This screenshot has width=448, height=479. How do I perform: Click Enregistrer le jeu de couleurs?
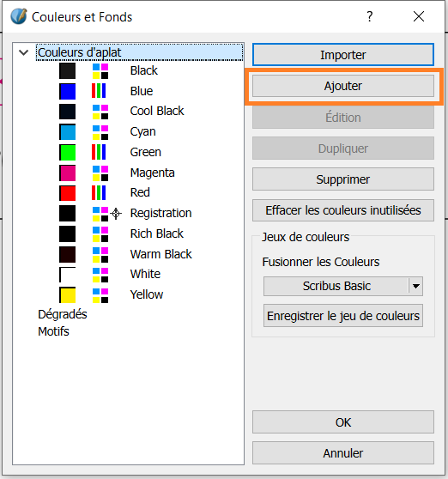pyautogui.click(x=343, y=316)
